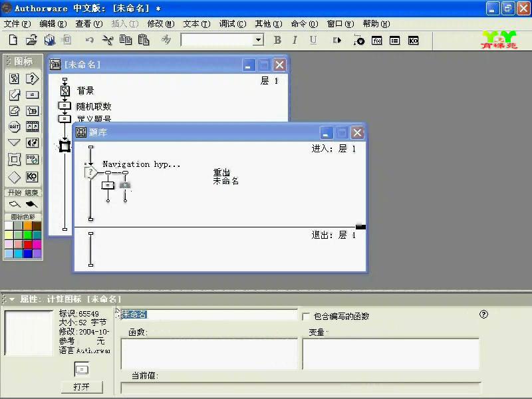Enable the 包含编写的函数 checkbox
Screen dimensions: 532x399
tap(306, 317)
